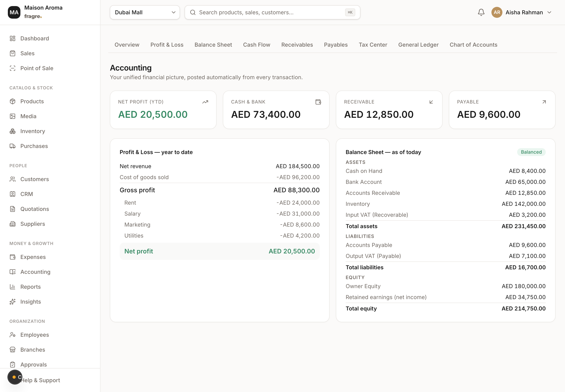The image size is (565, 392).
Task: Go to the General Ledger tab
Action: pos(418,45)
